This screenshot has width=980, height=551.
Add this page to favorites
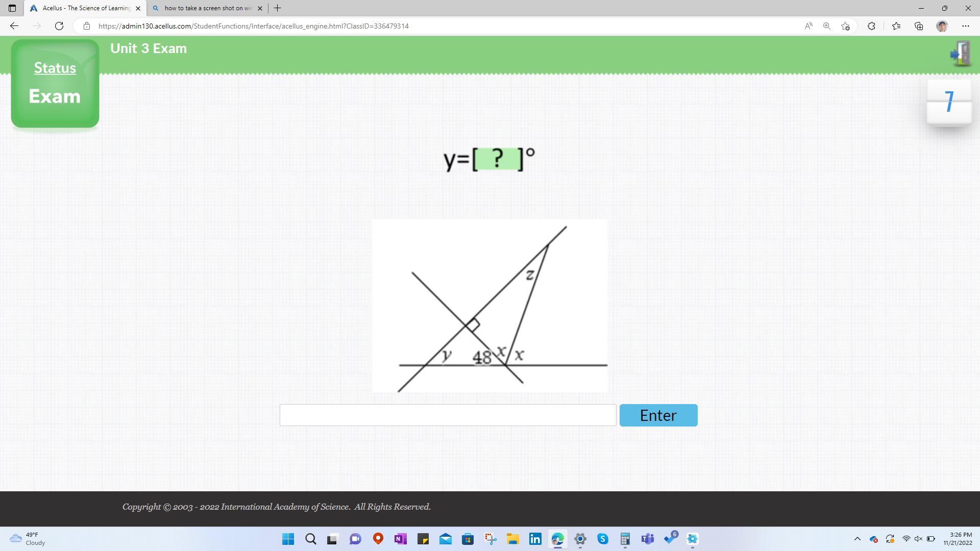(846, 26)
